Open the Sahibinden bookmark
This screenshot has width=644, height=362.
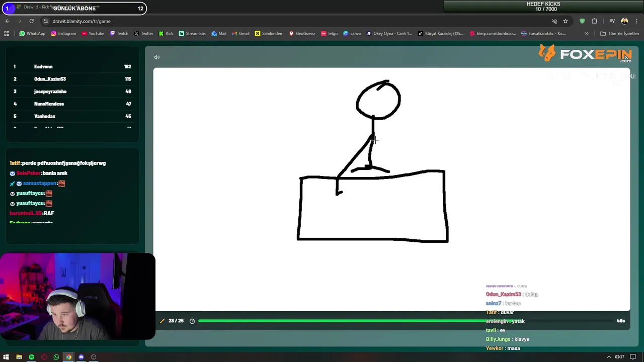(269, 34)
